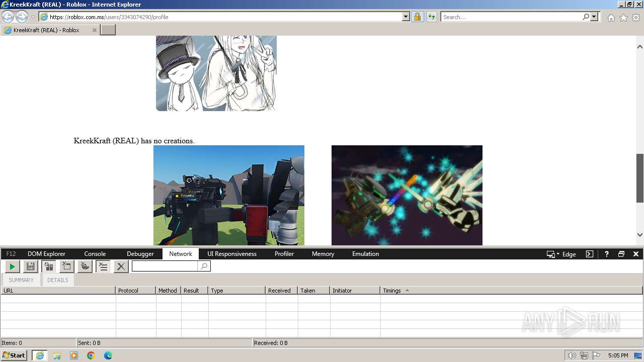This screenshot has height=362, width=644.
Task: Click the search magnifier icon in browser bar
Action: [x=586, y=17]
